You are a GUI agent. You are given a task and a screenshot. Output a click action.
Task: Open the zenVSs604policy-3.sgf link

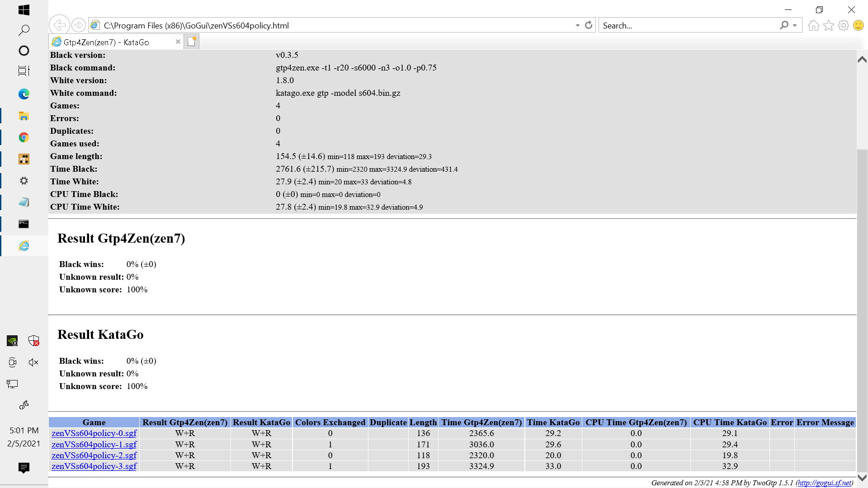coord(94,466)
